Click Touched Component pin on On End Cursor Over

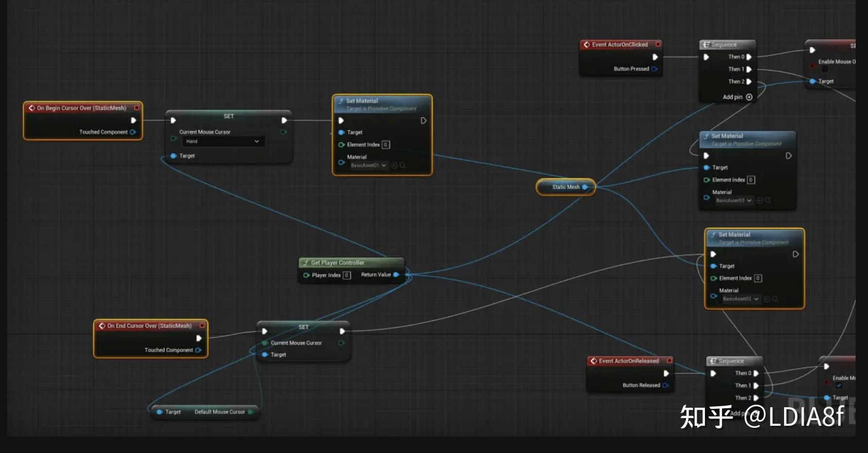[x=198, y=350]
